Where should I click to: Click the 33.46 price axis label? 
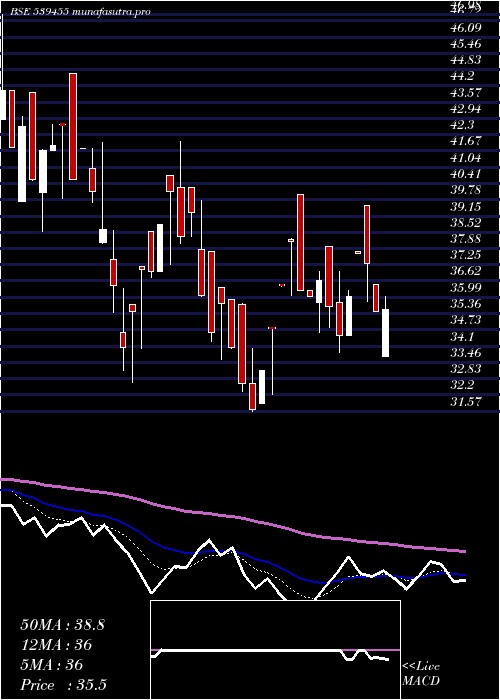[466, 352]
